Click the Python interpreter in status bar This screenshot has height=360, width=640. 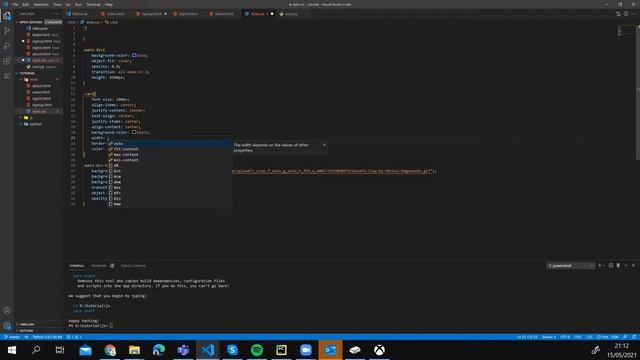[x=47, y=337]
